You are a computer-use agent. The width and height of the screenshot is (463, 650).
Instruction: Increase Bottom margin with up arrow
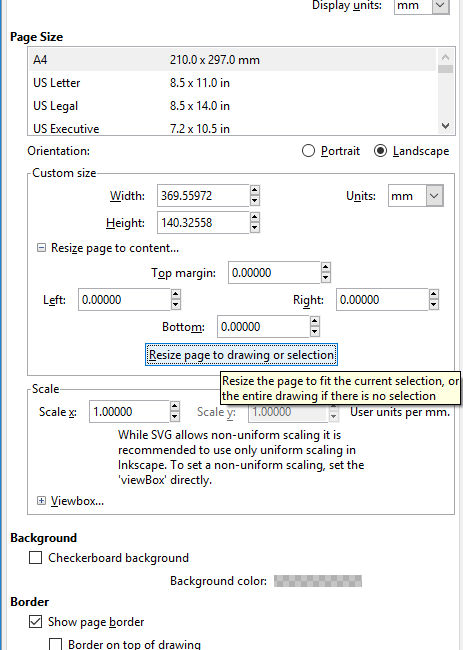pyautogui.click(x=315, y=321)
